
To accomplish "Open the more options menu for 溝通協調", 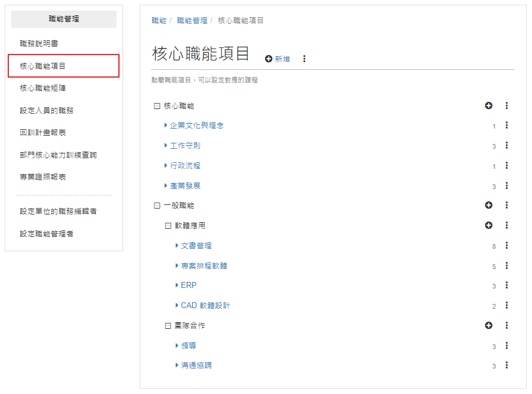I will [507, 365].
